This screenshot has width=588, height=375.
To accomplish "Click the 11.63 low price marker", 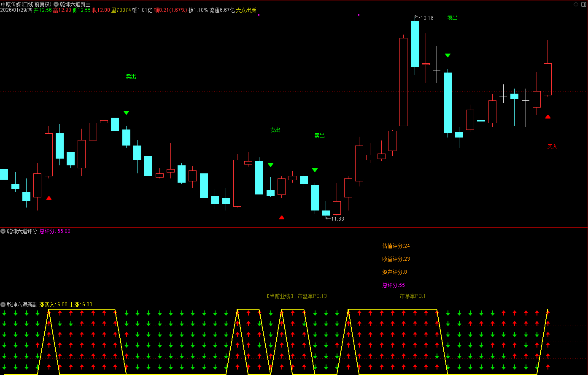I will click(337, 219).
